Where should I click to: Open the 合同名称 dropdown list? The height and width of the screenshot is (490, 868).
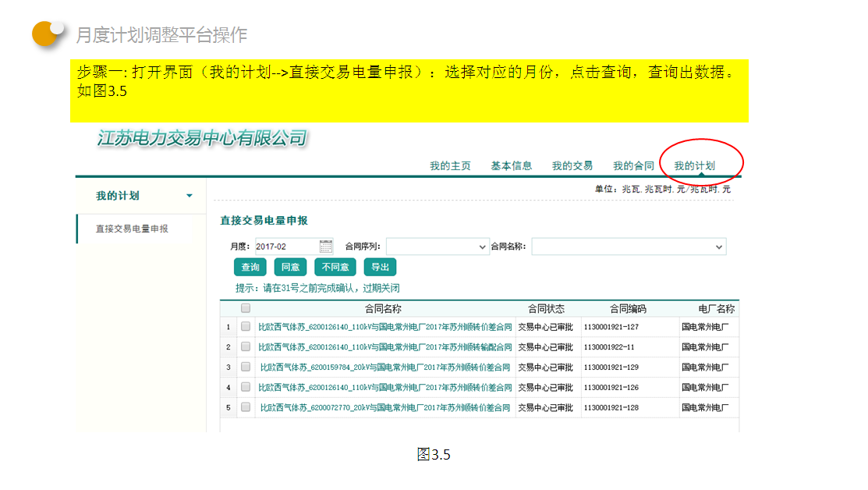tap(629, 247)
